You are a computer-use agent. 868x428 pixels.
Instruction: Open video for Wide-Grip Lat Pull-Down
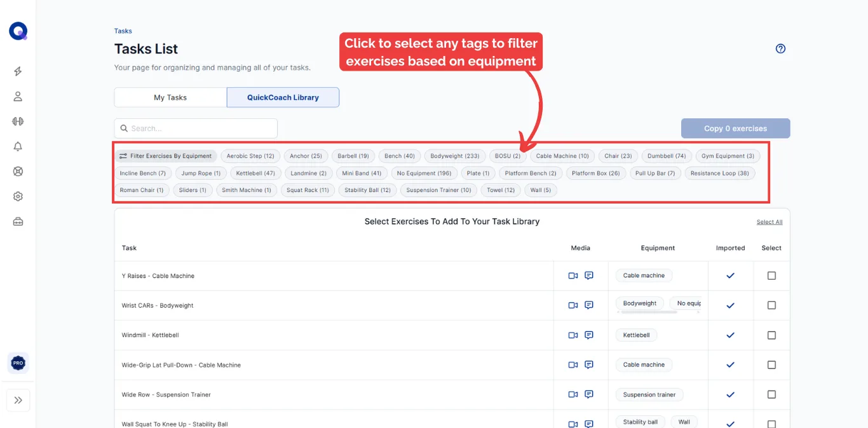pos(573,365)
